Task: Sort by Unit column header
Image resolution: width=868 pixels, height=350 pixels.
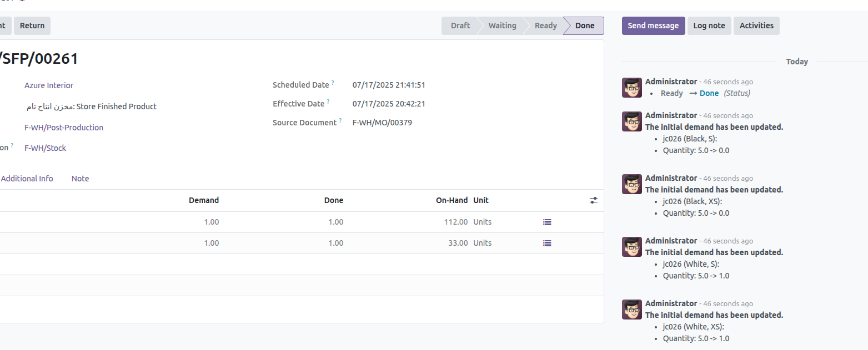Action: pyautogui.click(x=481, y=200)
